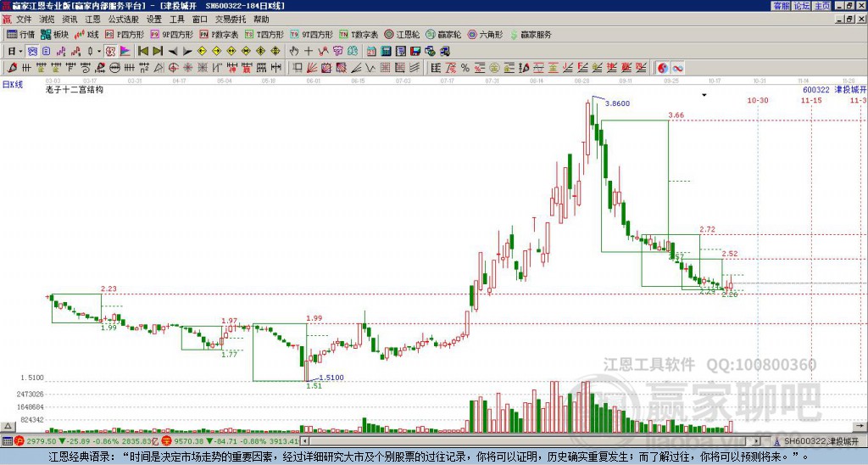Click the 客服 customer service link

click(x=781, y=6)
